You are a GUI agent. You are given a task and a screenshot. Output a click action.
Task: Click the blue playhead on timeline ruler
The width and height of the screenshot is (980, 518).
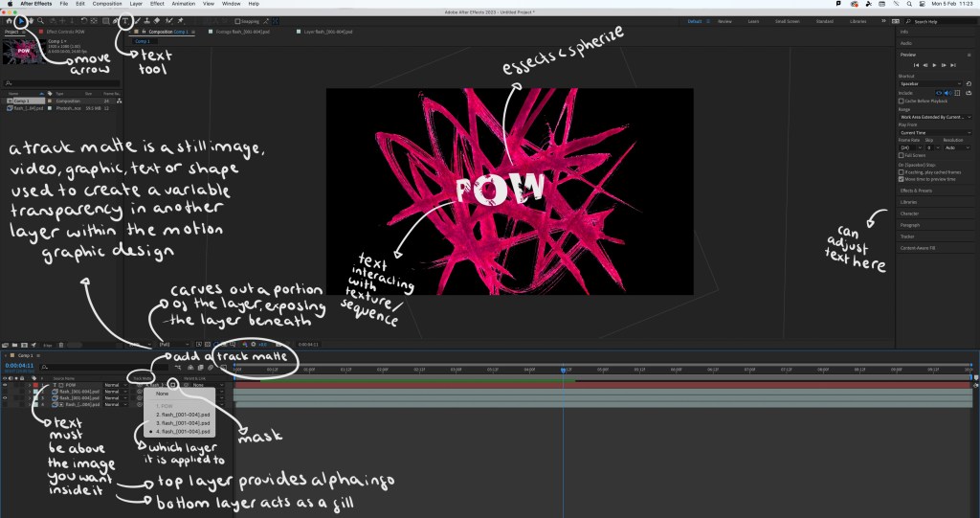[563, 369]
